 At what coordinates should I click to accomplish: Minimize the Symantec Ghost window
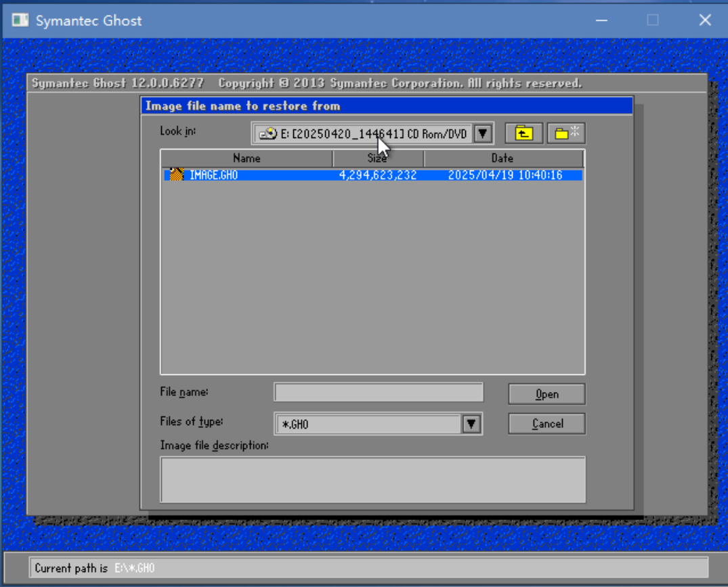click(x=602, y=20)
